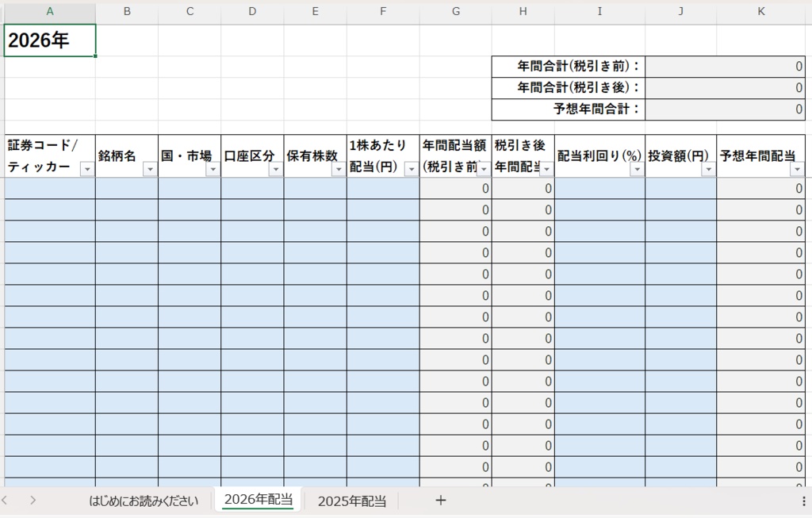Click the 銘柄名 header cell text

pyautogui.click(x=117, y=156)
